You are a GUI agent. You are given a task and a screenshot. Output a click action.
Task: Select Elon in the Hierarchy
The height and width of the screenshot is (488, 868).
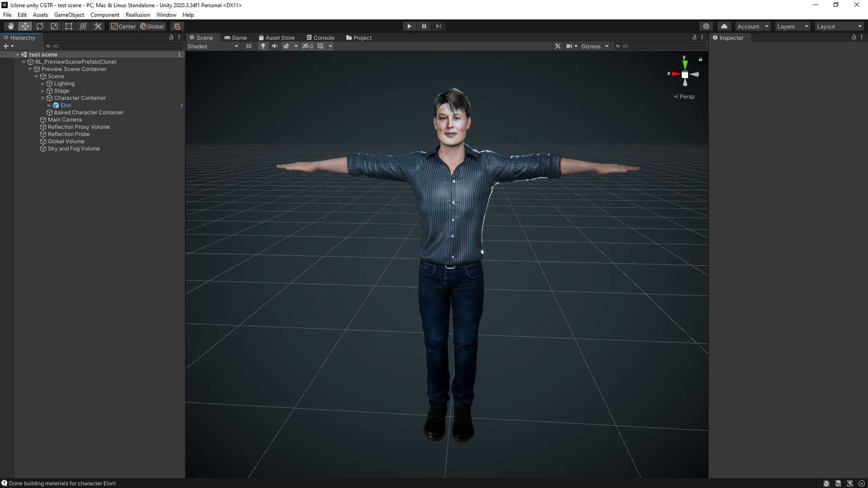[66, 105]
